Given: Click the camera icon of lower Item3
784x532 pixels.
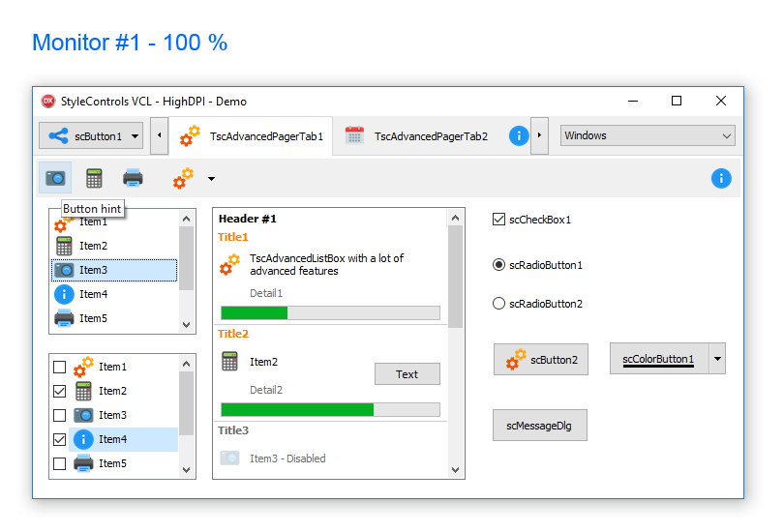Looking at the screenshot, I should (83, 415).
